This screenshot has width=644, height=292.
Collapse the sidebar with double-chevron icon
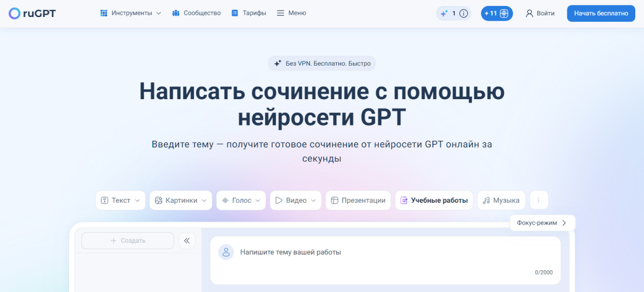(187, 240)
